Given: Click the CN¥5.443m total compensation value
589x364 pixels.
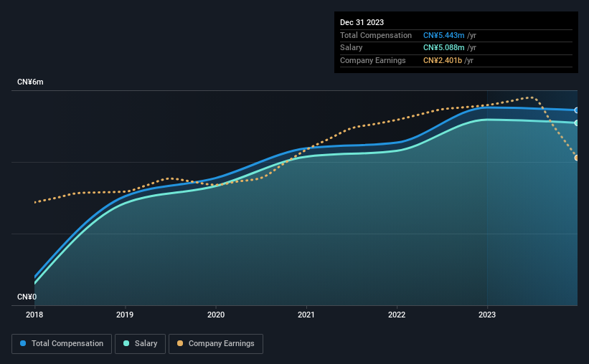Looking at the screenshot, I should 443,35.
